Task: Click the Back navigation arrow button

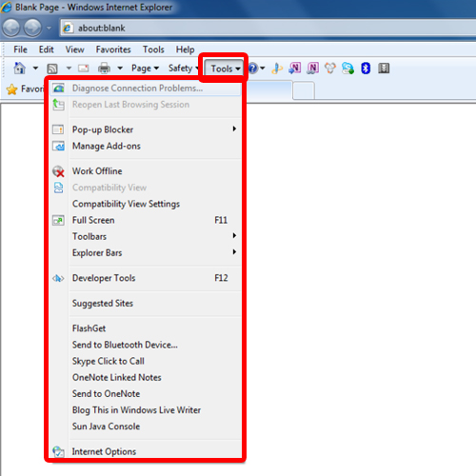Action: 11,28
